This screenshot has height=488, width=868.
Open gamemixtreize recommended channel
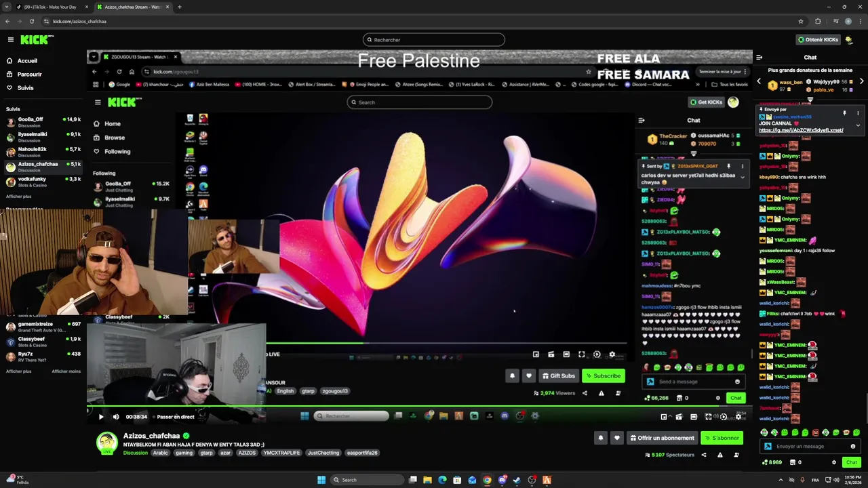43,327
